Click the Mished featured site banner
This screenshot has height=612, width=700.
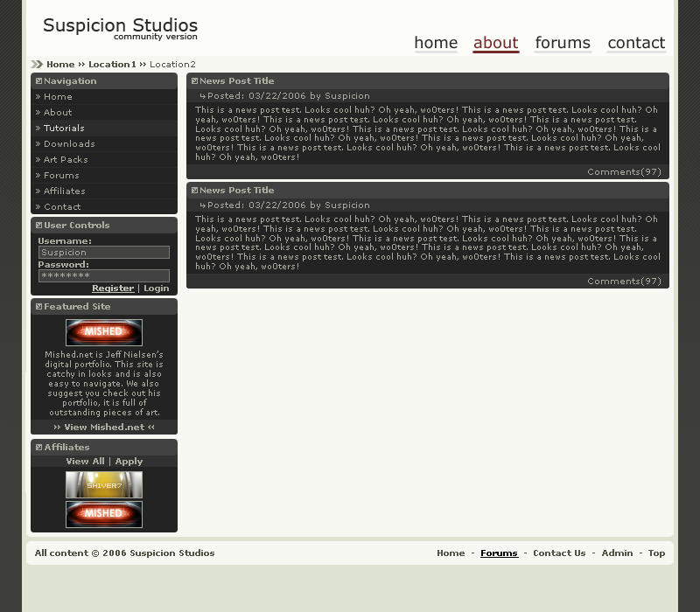103,332
